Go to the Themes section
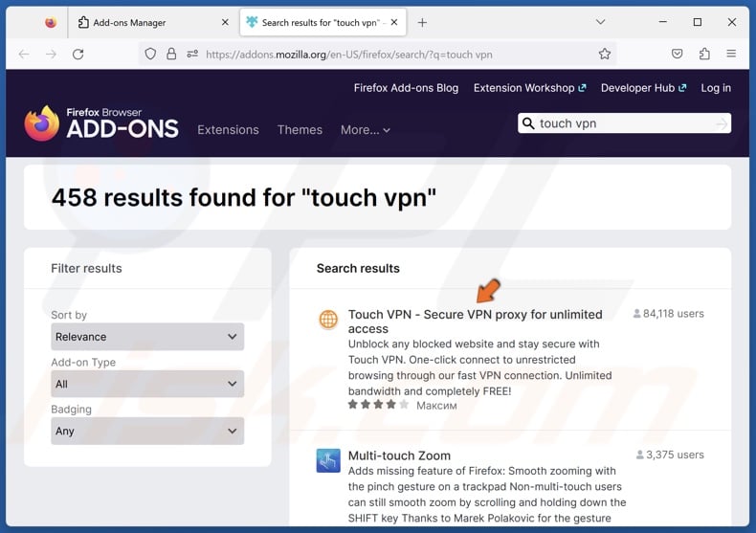 coord(300,129)
